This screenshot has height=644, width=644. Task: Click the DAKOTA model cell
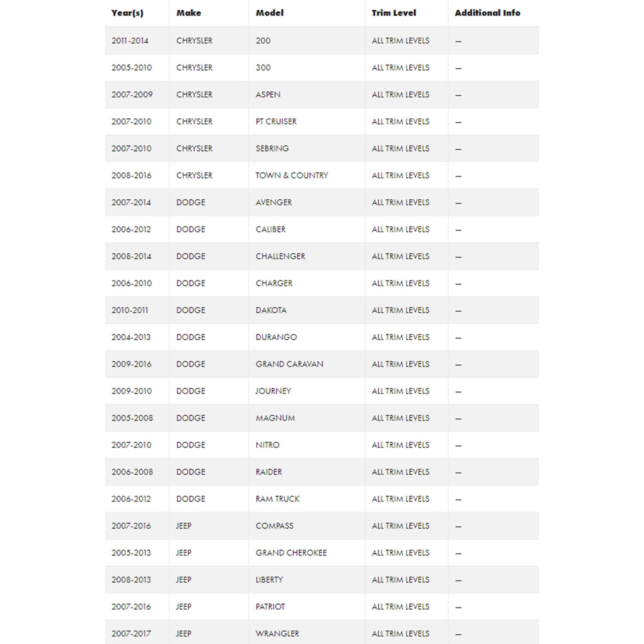point(307,310)
